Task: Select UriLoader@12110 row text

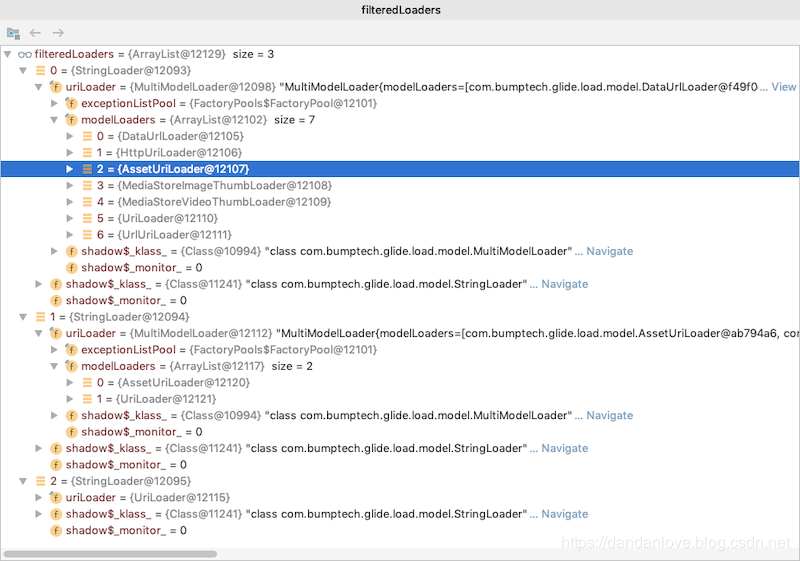Action: [157, 218]
